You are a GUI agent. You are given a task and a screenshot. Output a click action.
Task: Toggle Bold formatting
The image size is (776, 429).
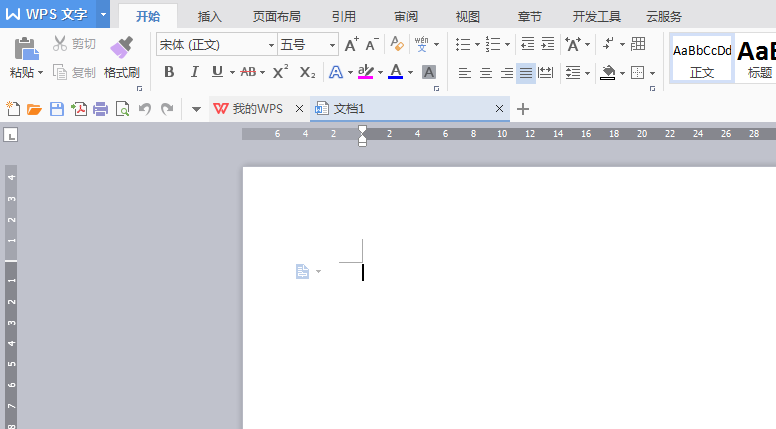click(x=169, y=72)
